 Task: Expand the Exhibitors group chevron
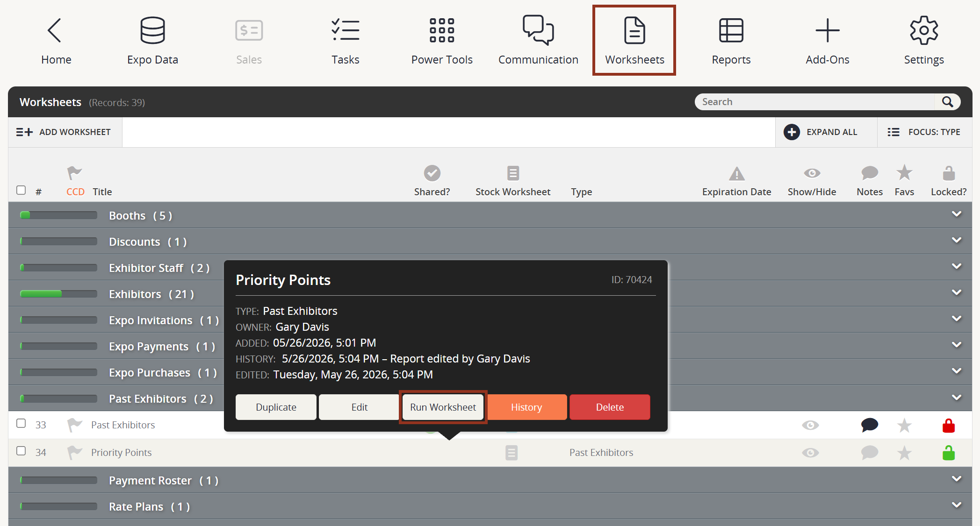tap(957, 293)
